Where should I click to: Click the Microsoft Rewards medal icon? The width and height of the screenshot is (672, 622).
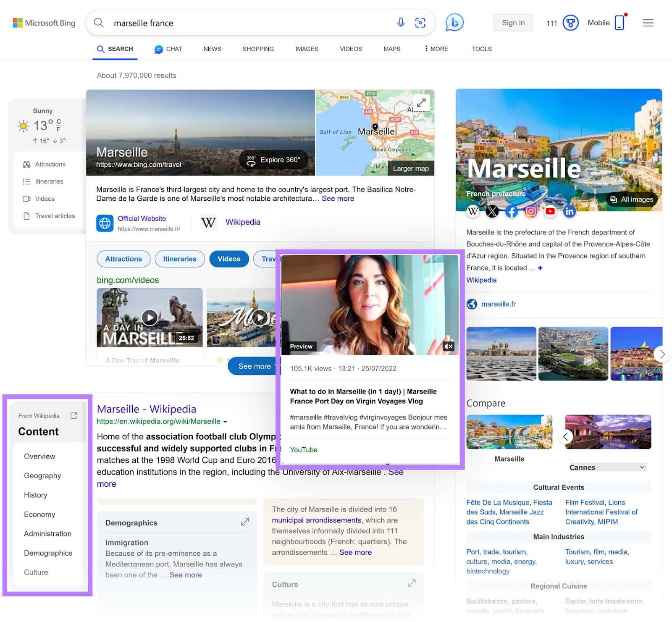pyautogui.click(x=571, y=23)
